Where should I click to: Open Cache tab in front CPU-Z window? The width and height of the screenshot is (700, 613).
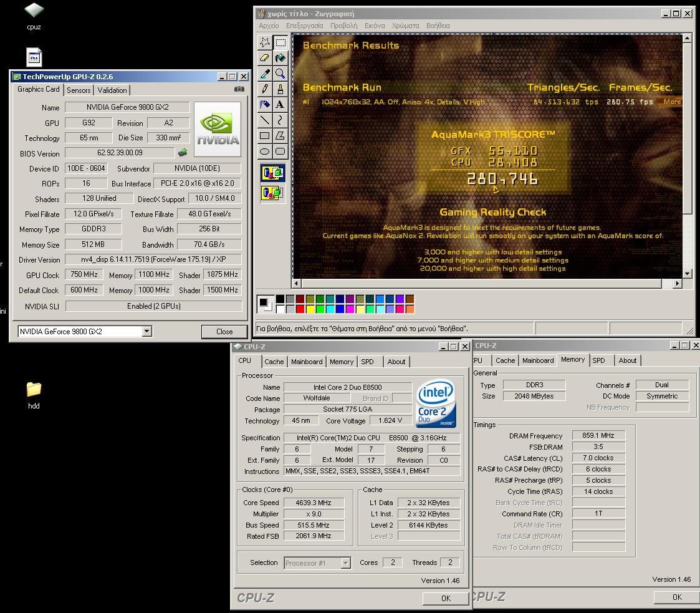point(274,362)
